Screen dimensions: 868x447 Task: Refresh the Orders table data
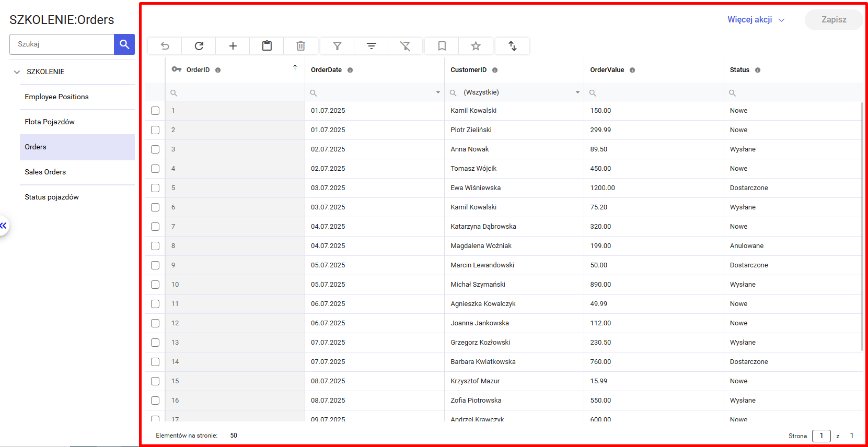199,46
